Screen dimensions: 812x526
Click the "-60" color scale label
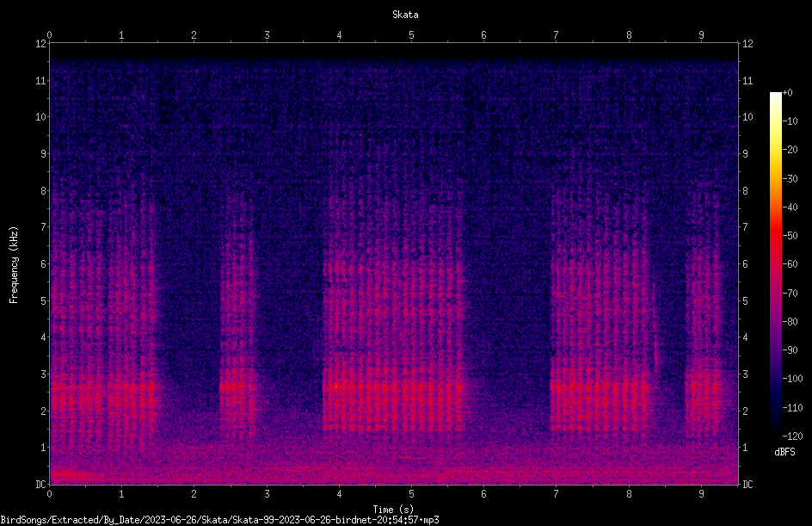pos(790,264)
